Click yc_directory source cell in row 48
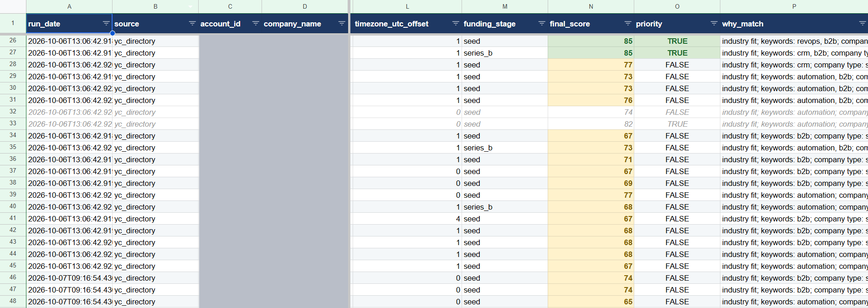 click(155, 302)
